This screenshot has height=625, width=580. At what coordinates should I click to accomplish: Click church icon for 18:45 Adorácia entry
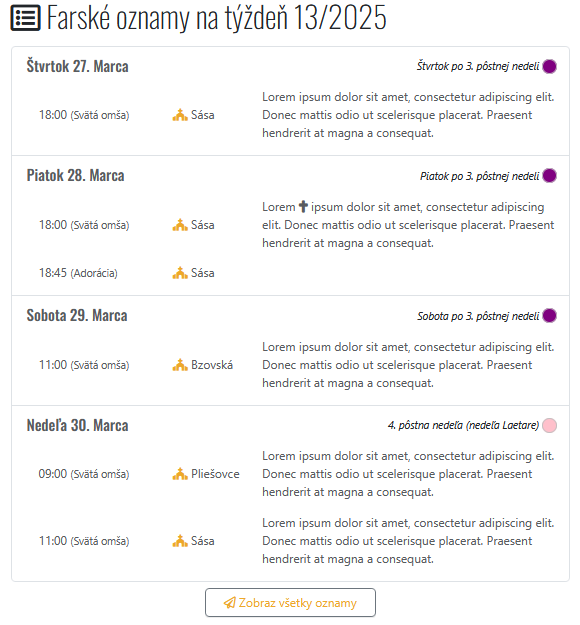[180, 273]
